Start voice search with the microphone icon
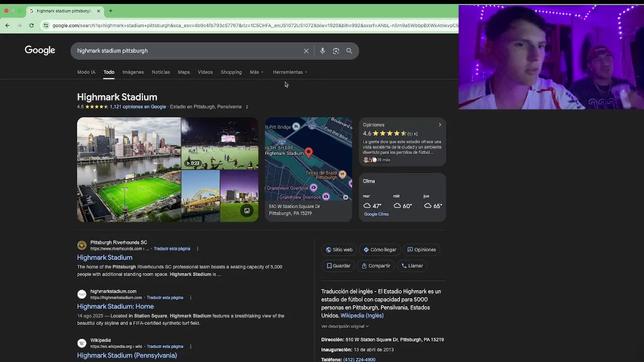 [x=323, y=51]
